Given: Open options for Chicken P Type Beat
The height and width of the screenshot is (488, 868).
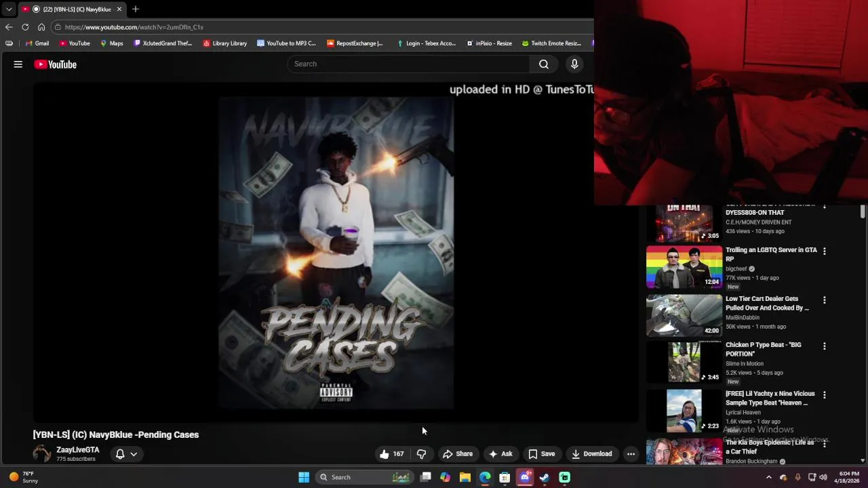Looking at the screenshot, I should pyautogui.click(x=825, y=346).
